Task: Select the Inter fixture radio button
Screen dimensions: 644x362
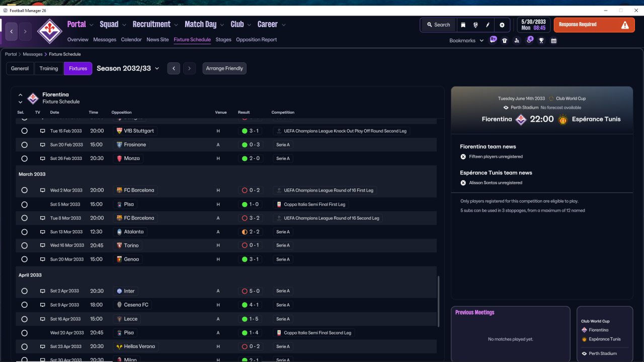Action: point(24,291)
